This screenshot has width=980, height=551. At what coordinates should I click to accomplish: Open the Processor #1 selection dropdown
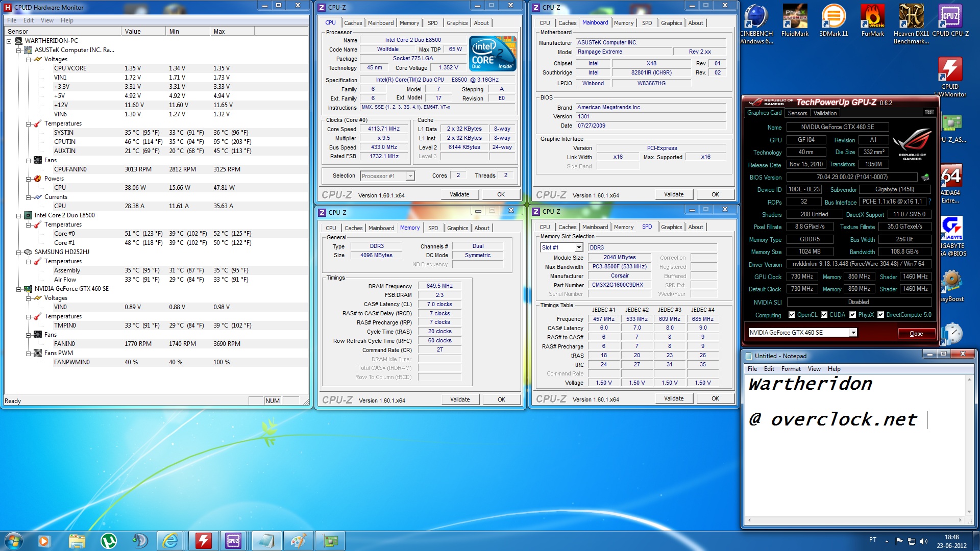click(x=410, y=176)
